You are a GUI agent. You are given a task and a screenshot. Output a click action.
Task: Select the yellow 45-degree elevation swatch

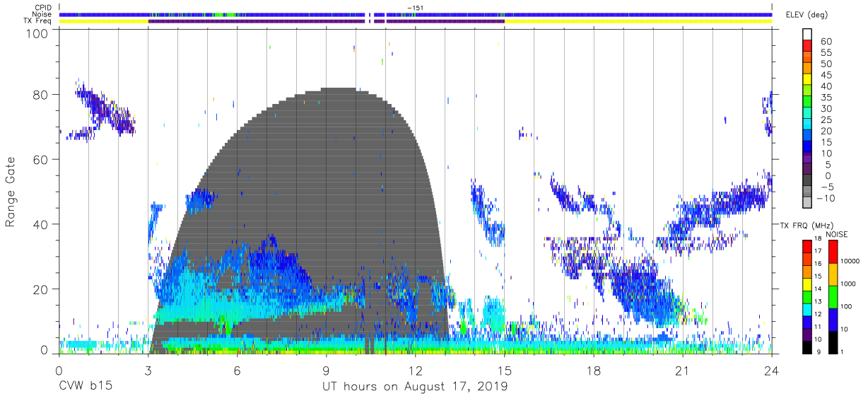pyautogui.click(x=807, y=80)
